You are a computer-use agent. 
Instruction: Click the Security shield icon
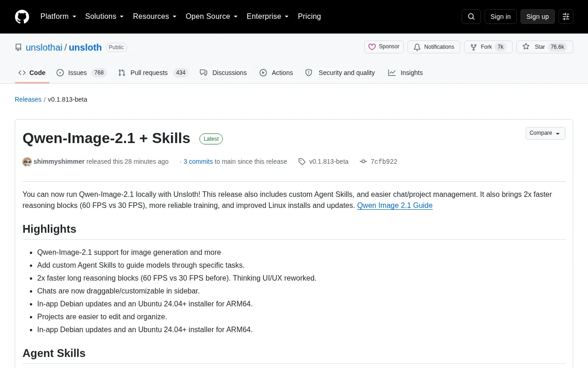tap(309, 73)
